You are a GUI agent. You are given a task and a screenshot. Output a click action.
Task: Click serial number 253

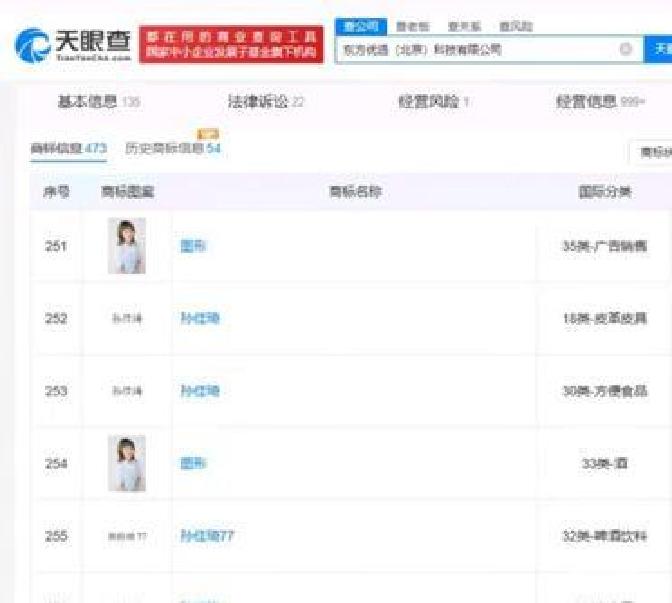(x=56, y=391)
